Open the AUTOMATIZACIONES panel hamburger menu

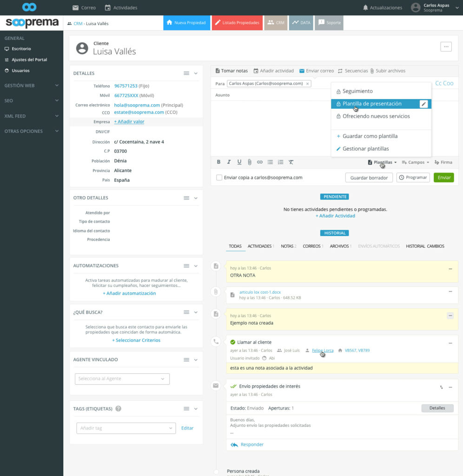pyautogui.click(x=186, y=265)
